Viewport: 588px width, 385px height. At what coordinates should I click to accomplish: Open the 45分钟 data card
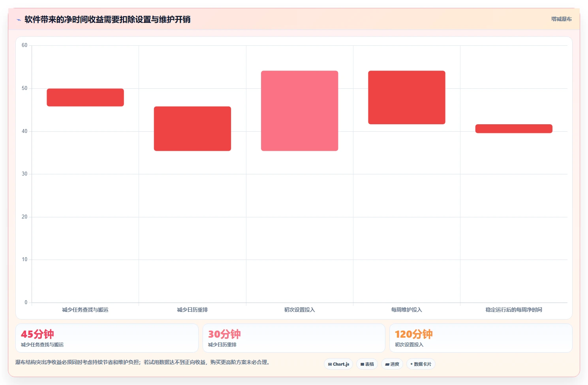[x=107, y=338]
